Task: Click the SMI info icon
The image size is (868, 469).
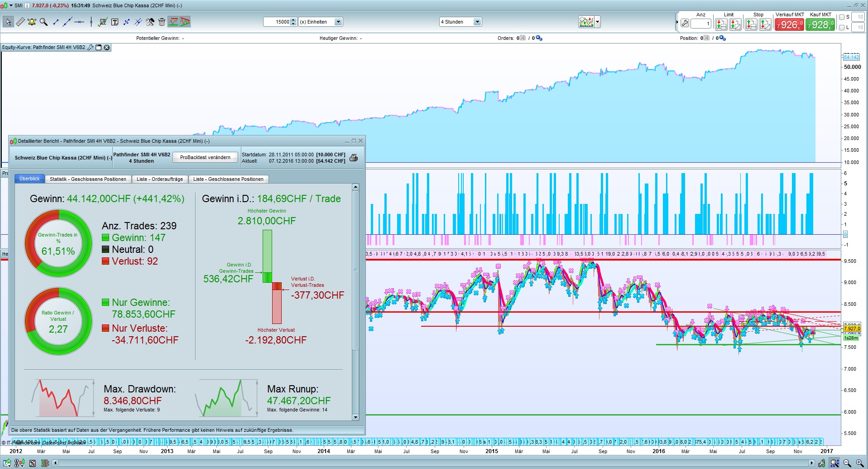Action: 27,5
